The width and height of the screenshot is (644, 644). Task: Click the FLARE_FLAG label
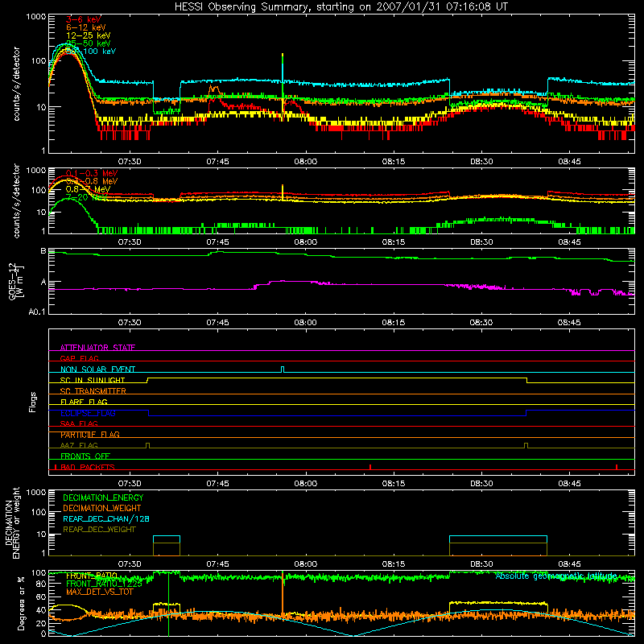[84, 402]
